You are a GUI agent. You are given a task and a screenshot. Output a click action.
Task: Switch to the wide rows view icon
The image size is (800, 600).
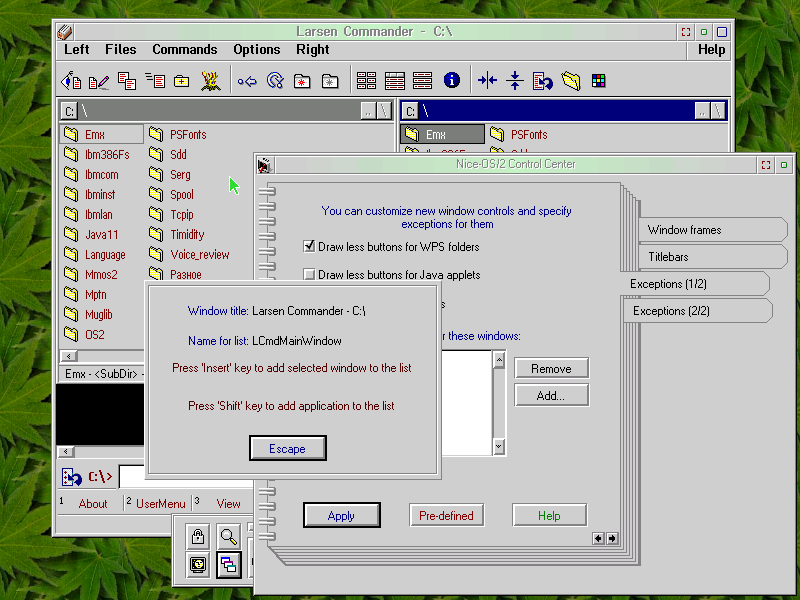(x=422, y=81)
